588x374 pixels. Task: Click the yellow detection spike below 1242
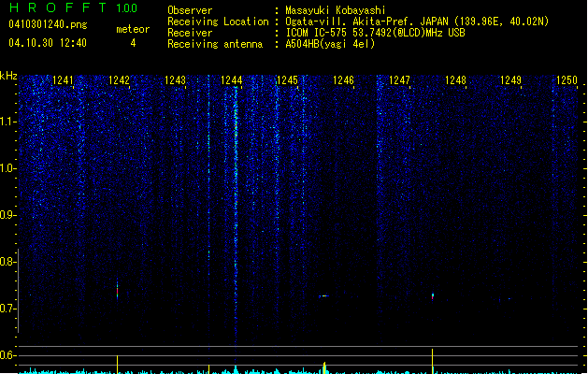[x=118, y=365]
